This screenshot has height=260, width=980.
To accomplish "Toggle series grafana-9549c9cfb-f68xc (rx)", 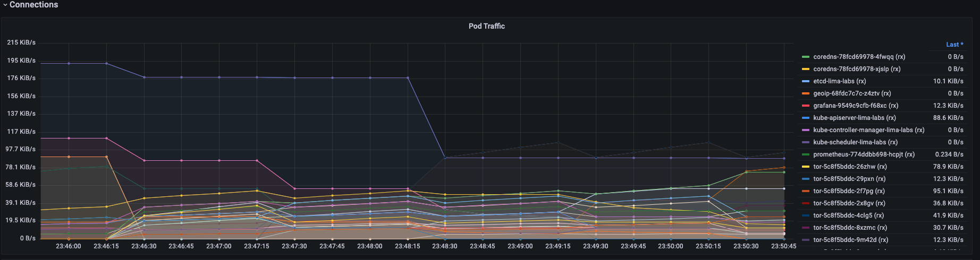I will (856, 106).
